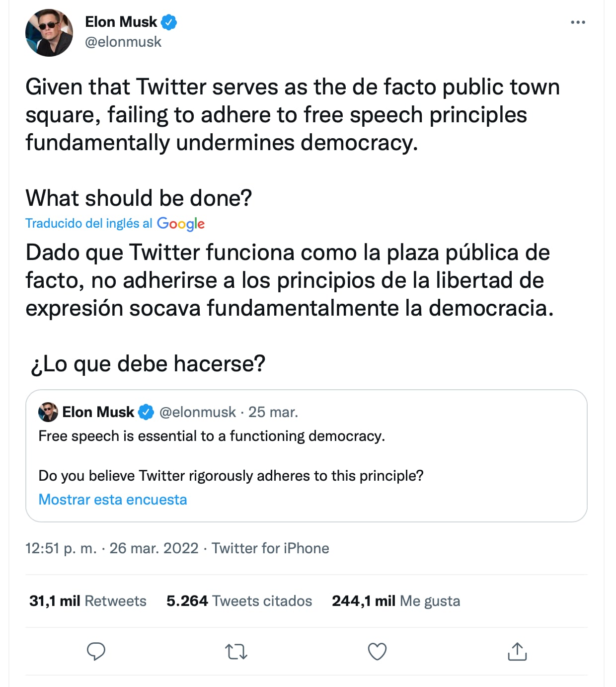
Task: Click the verified badge in quoted tweet
Action: [146, 411]
